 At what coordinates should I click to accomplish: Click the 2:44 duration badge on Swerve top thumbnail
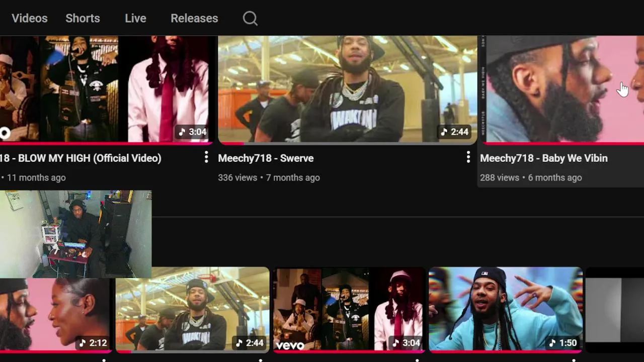click(454, 132)
